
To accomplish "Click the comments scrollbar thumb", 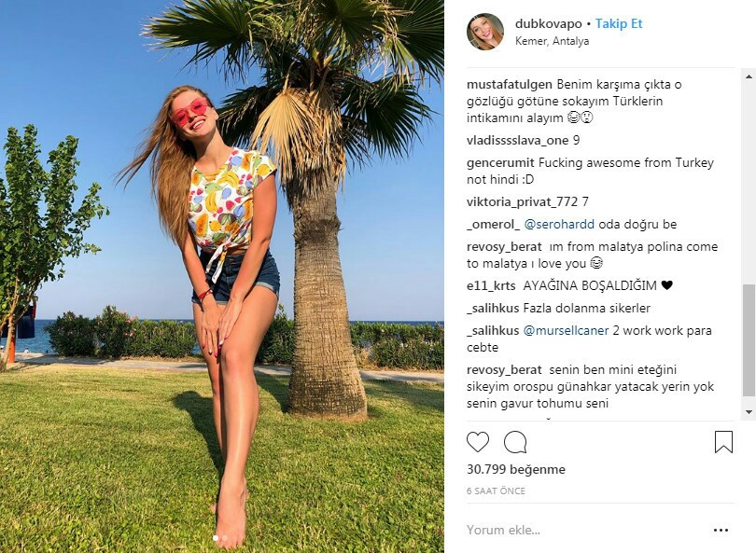I will (749, 340).
